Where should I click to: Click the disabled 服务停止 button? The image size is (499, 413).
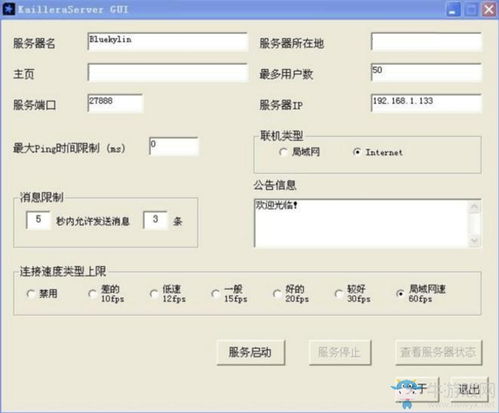pyautogui.click(x=340, y=352)
